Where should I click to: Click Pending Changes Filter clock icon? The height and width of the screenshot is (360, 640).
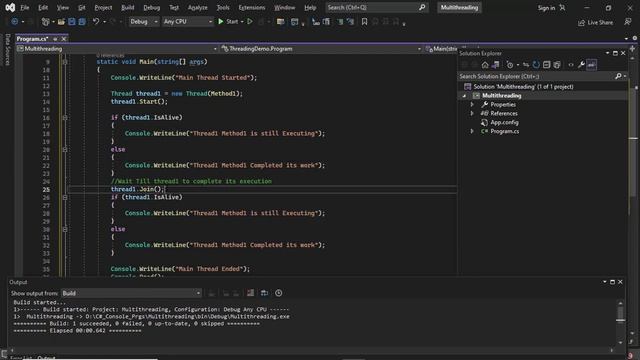click(510, 65)
